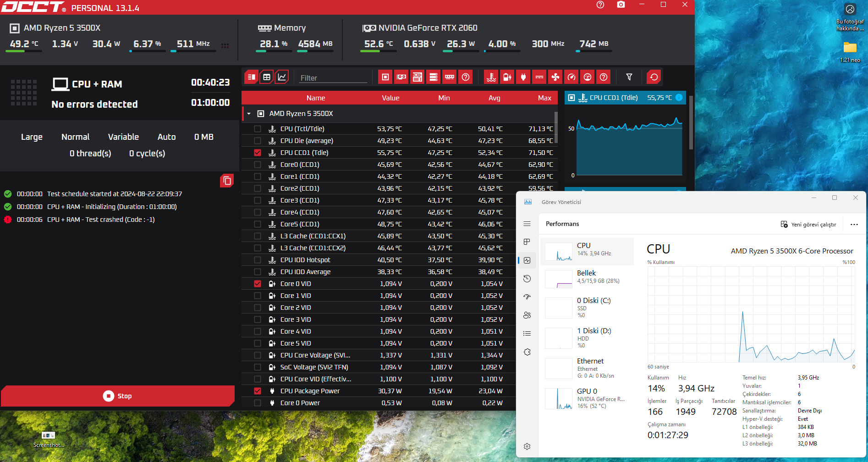
Task: Switch to the split list view mode
Action: (251, 77)
